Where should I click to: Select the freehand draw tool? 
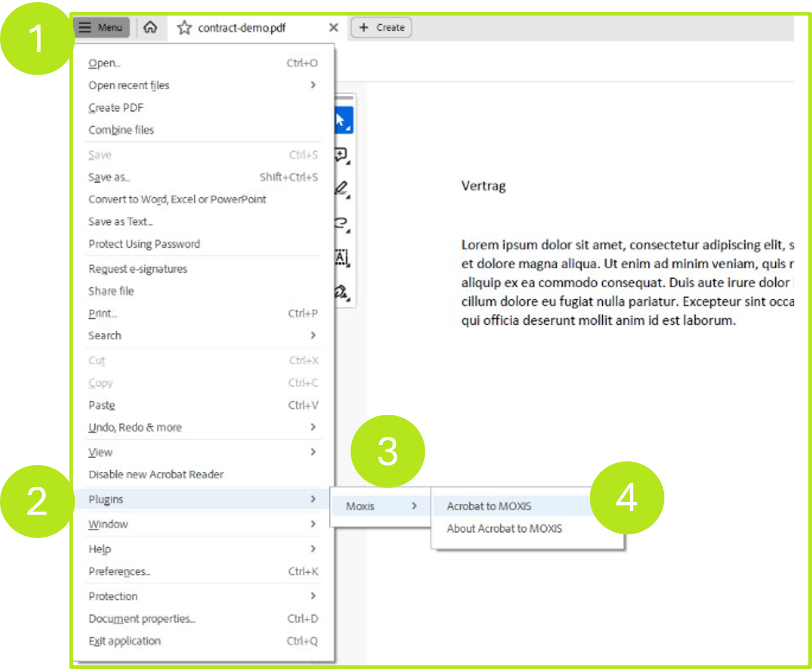pyautogui.click(x=342, y=223)
